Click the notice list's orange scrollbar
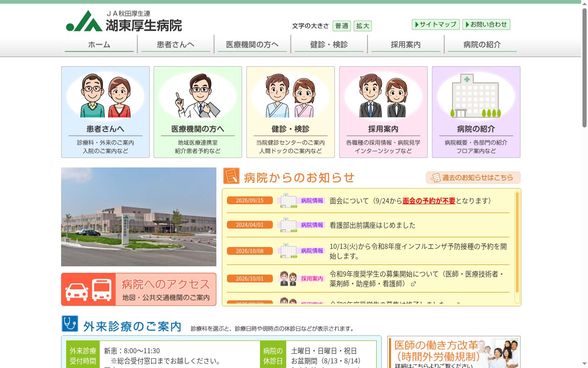 (517, 242)
